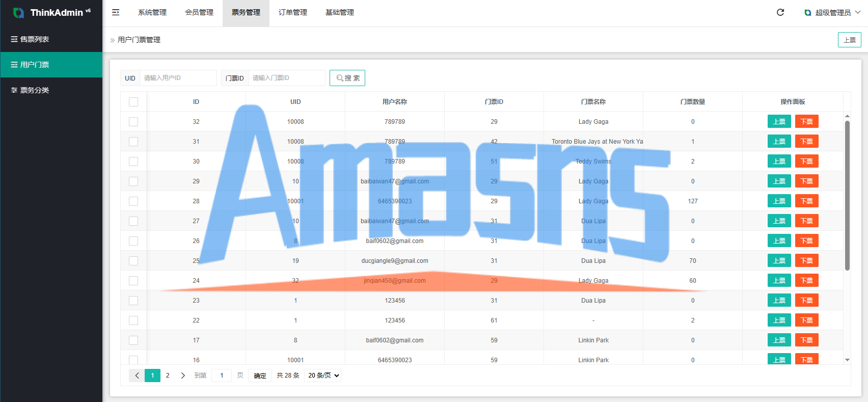Image resolution: width=868 pixels, height=402 pixels.
Task: Click 下票 for row ID 31
Action: 807,141
